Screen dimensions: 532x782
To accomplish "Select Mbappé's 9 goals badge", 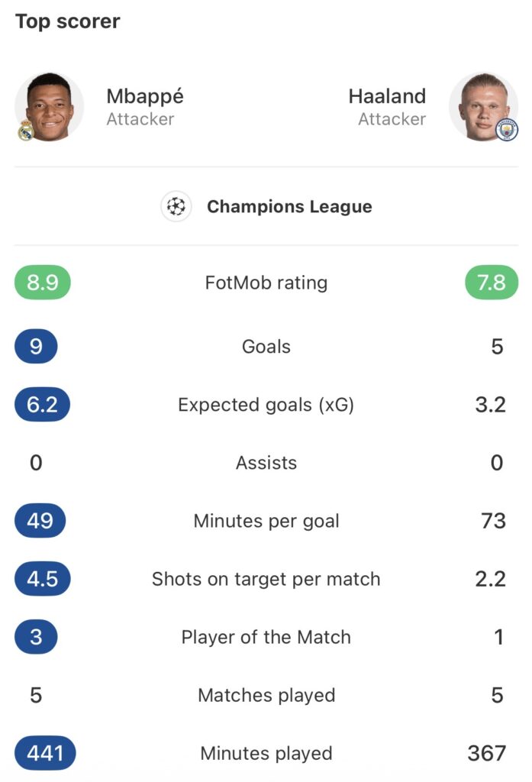I will click(x=36, y=347).
